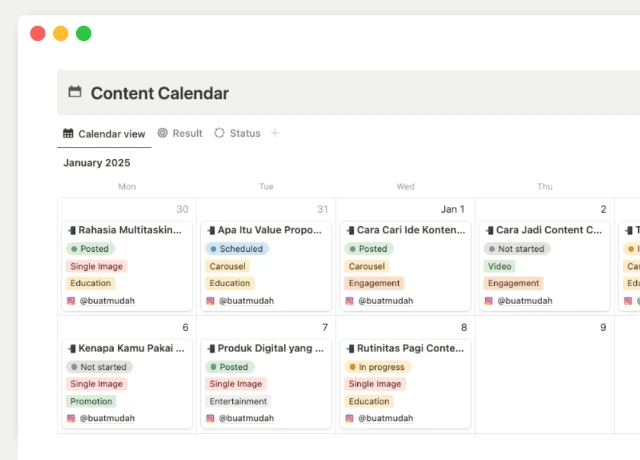Viewport: 640px width, 460px height.
Task: Click the Video tag on Cara Jadi Content card
Action: tap(500, 266)
